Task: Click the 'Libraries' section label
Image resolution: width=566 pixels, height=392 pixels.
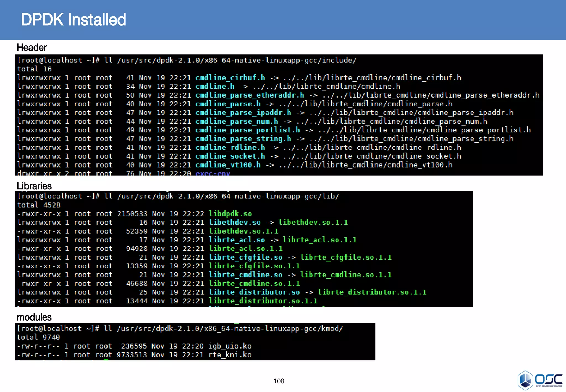Action: click(34, 186)
